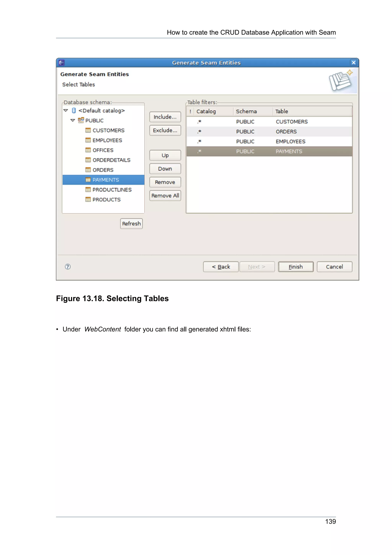Select ORDERS row in Table filters

click(x=269, y=131)
